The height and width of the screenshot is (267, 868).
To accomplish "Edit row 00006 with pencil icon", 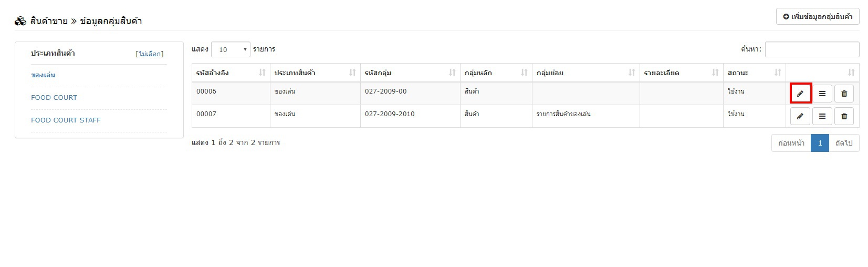I will (x=800, y=94).
